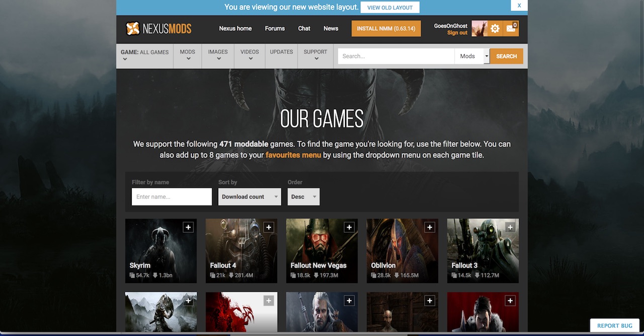Add Fallout New Vegas via plus icon
This screenshot has width=644, height=336.
[x=349, y=227]
